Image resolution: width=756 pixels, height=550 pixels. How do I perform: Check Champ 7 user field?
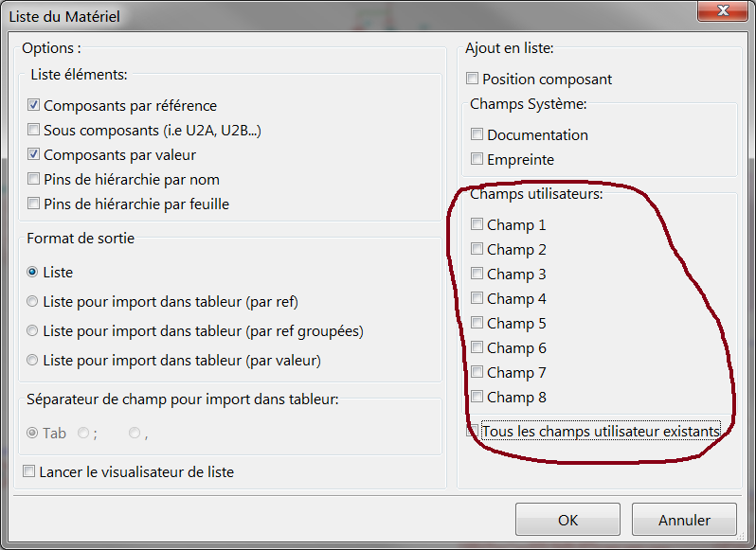click(x=477, y=371)
